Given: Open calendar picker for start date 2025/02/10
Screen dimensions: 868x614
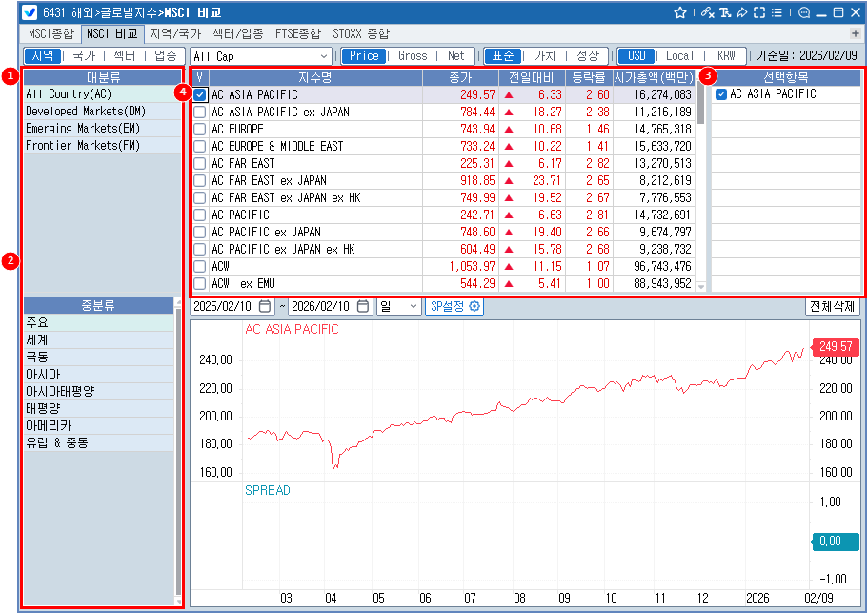Looking at the screenshot, I should [265, 307].
